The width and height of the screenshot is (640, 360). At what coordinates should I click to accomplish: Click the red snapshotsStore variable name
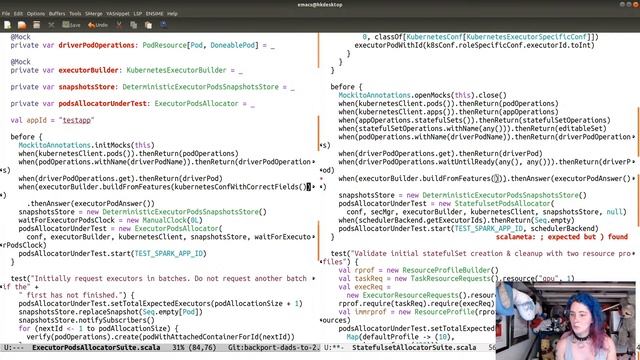pyautogui.click(x=86, y=87)
